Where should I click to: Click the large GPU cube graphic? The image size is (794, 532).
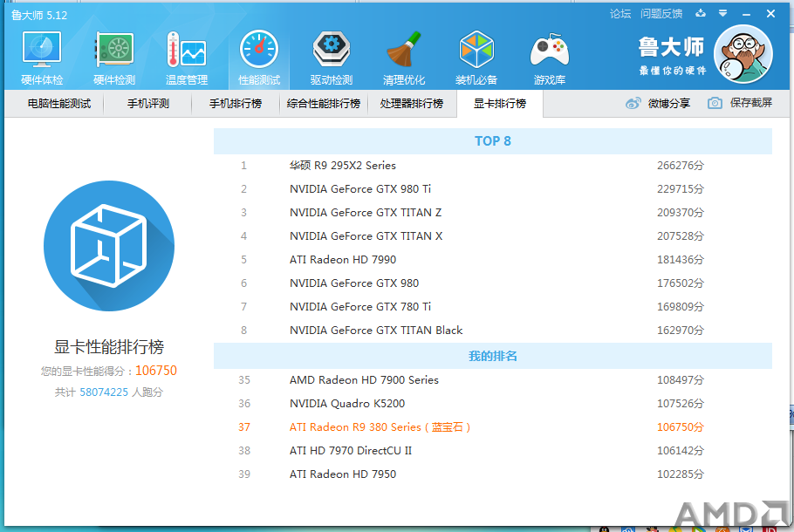[109, 246]
